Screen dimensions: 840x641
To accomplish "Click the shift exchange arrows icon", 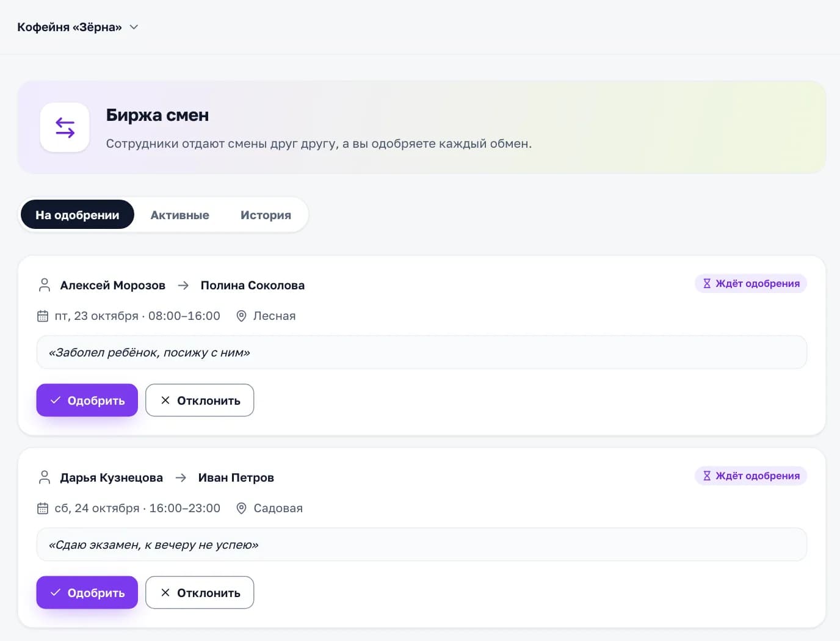I will (x=65, y=128).
